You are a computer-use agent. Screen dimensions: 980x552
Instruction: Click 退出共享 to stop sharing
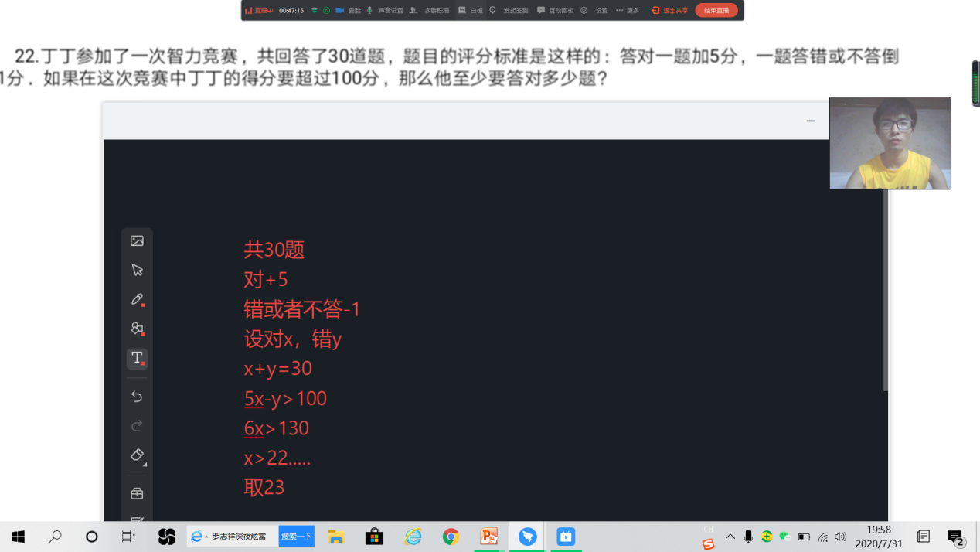tap(670, 11)
